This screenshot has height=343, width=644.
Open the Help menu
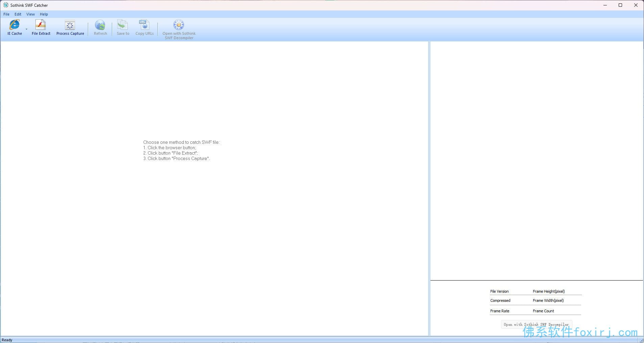(x=44, y=14)
